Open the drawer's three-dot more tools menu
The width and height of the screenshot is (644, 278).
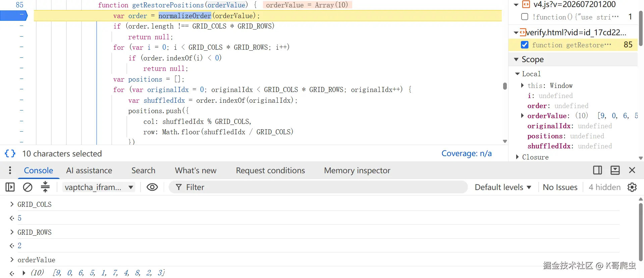coord(10,170)
